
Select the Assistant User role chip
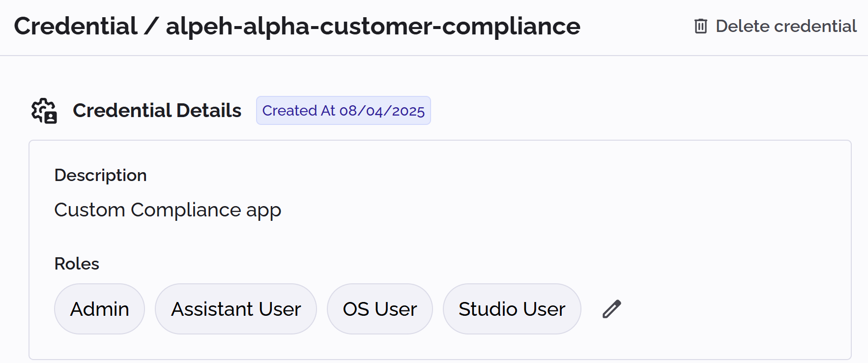pyautogui.click(x=236, y=309)
